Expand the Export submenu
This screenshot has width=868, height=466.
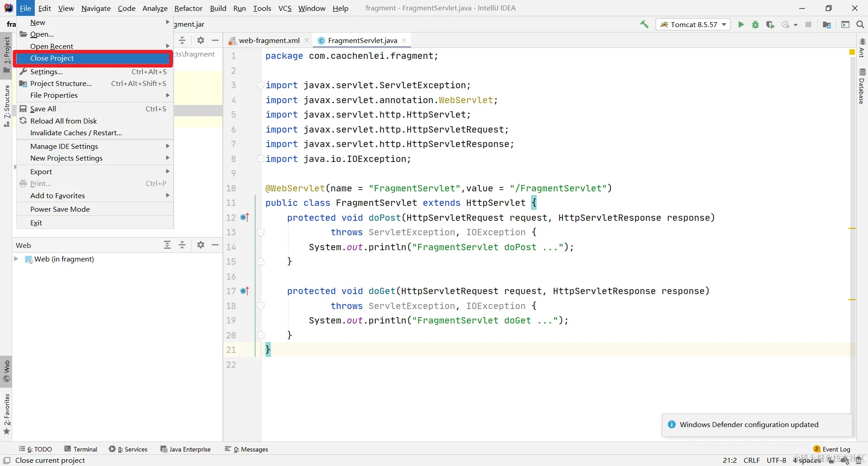[95, 171]
